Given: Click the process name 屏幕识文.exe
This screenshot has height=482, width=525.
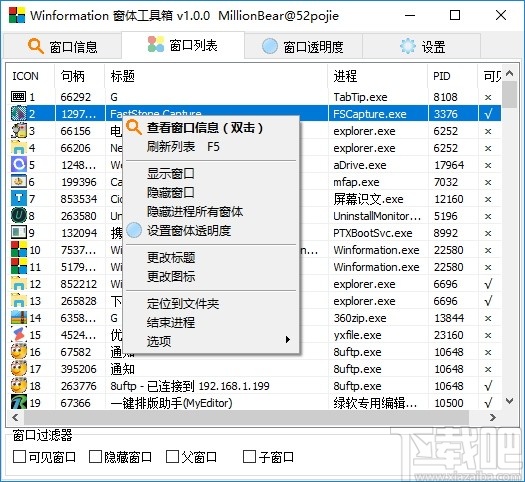Looking at the screenshot, I should coord(368,199).
